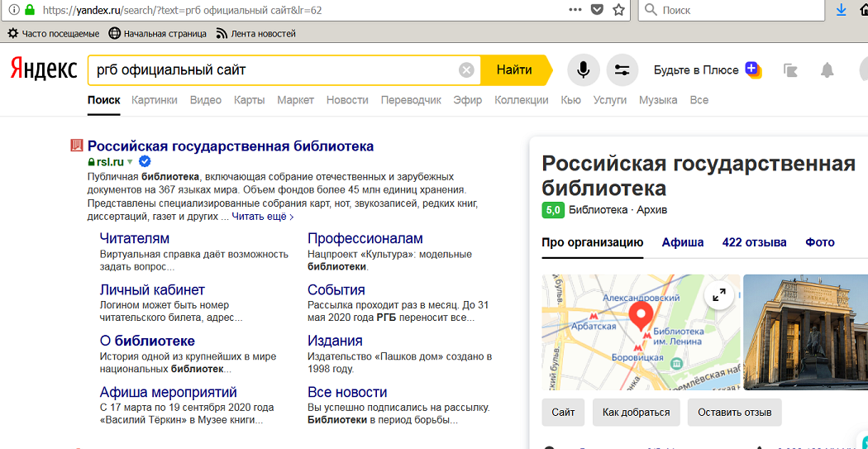The height and width of the screenshot is (449, 868).
Task: Click the Сайт button
Action: pos(563,413)
